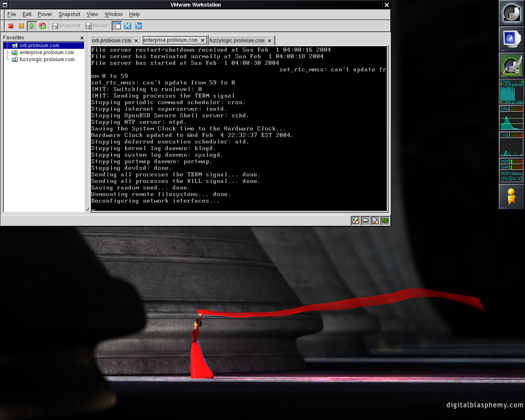Click the running enterprise VM icon in Favorites
Image resolution: width=525 pixels, height=420 pixels.
(15, 52)
